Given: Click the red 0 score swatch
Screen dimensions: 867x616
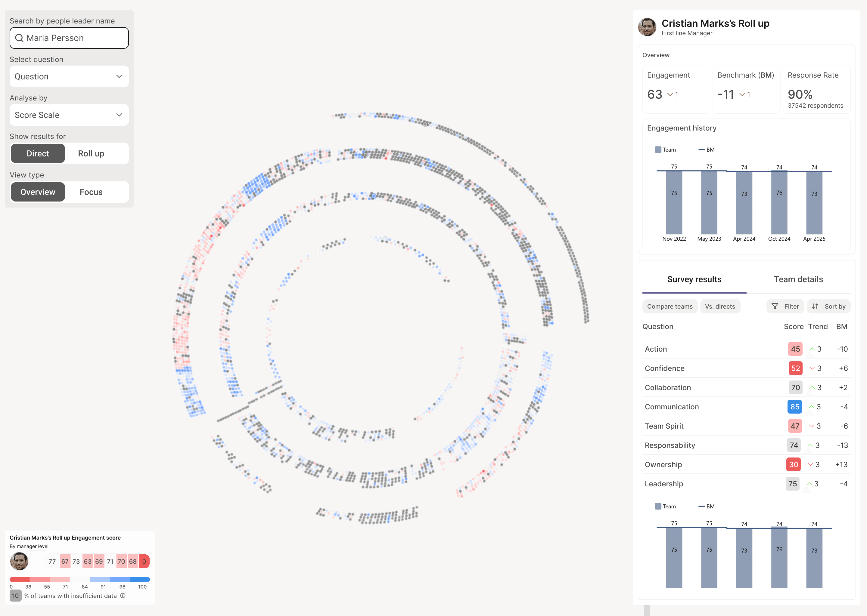Looking at the screenshot, I should click(144, 561).
